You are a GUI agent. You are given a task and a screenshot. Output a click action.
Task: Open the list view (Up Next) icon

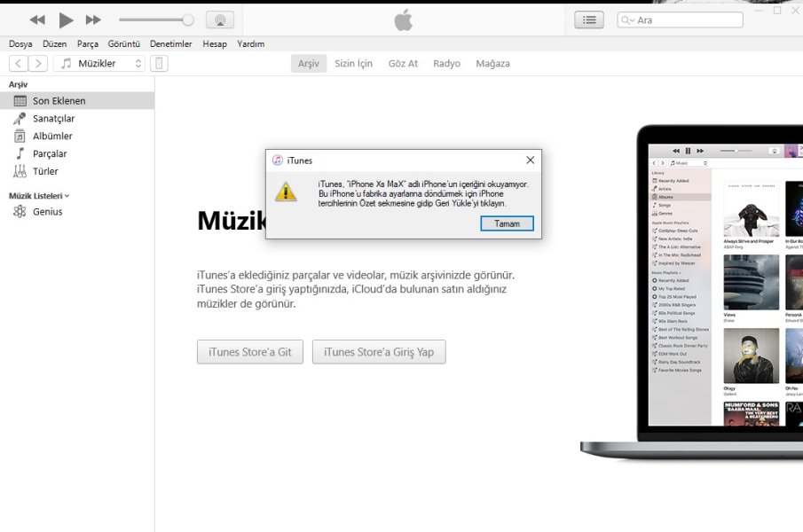(x=588, y=20)
